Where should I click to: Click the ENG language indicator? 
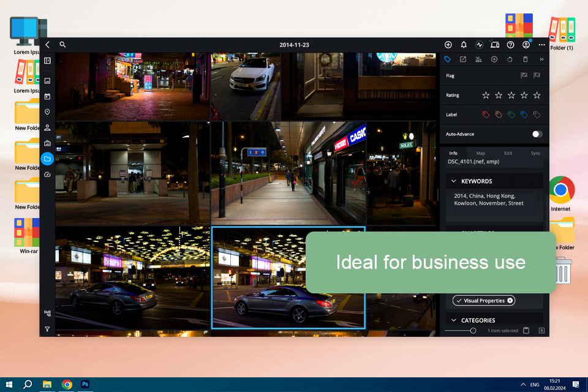tap(535, 385)
